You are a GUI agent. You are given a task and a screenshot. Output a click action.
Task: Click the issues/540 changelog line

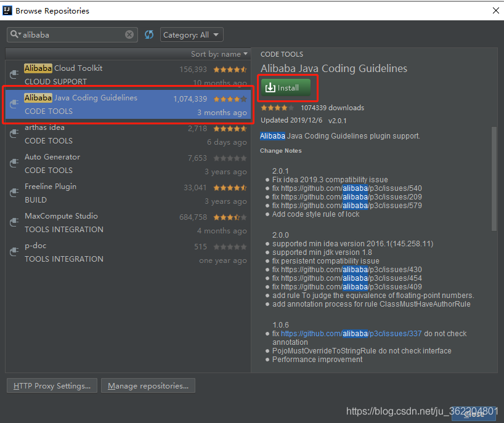(347, 188)
